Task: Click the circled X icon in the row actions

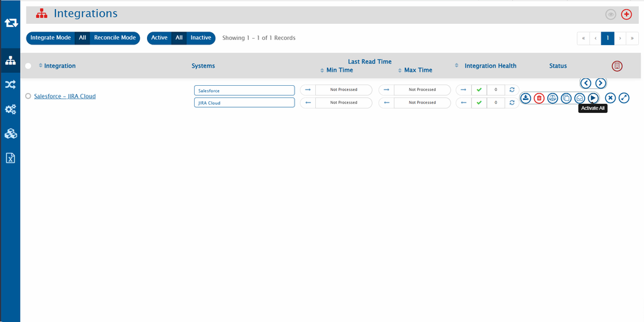Action: tap(610, 98)
